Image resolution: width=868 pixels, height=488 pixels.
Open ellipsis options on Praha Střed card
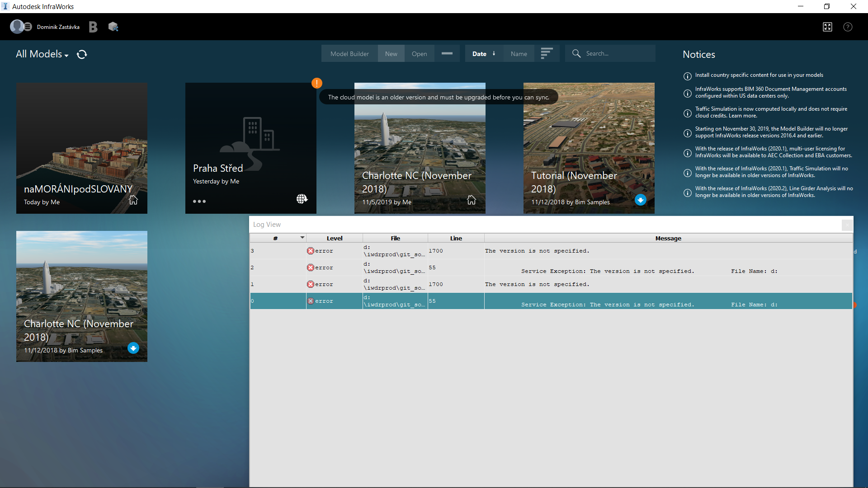199,201
